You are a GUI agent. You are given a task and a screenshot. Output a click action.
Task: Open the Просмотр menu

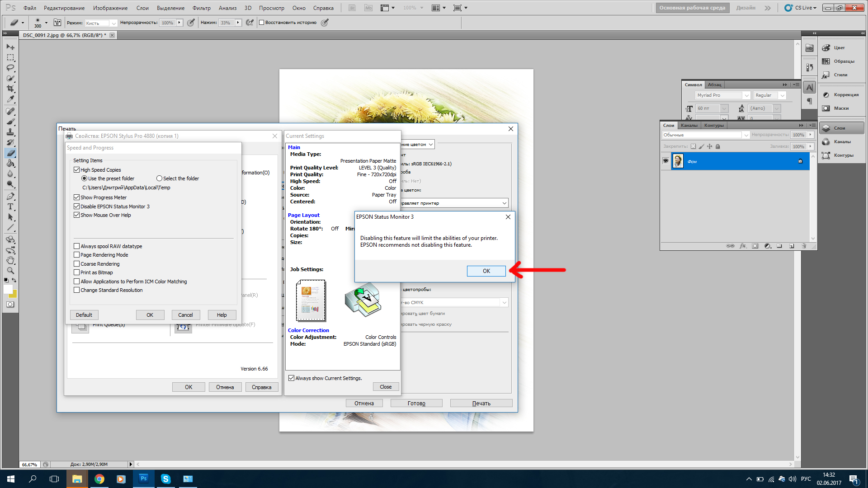coord(272,8)
